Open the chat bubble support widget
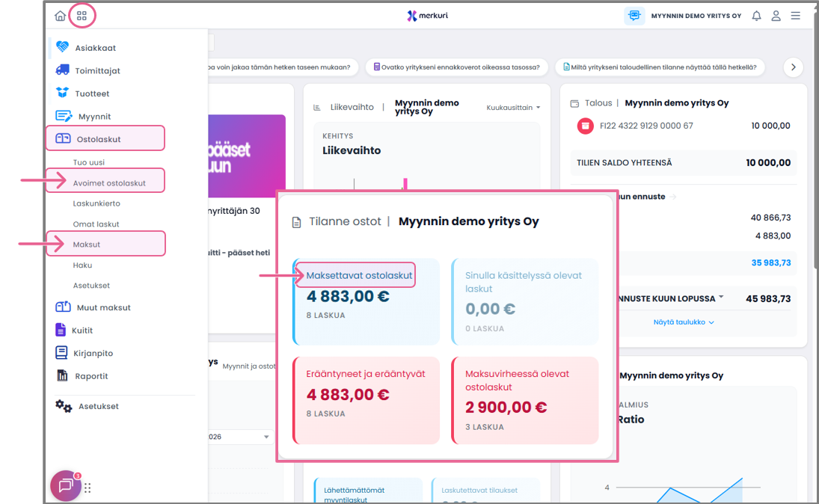819x504 pixels. 66,486
